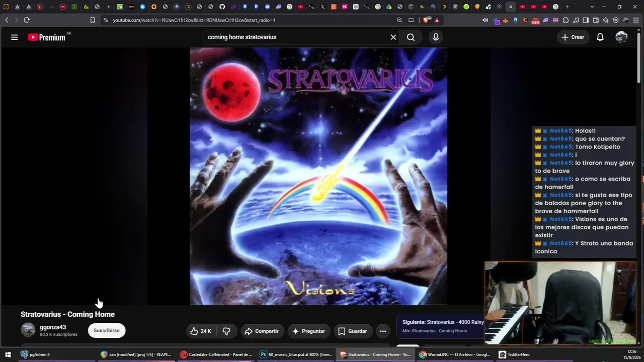This screenshot has width=644, height=362.
Task: Save video with Guardar
Action: (352, 331)
